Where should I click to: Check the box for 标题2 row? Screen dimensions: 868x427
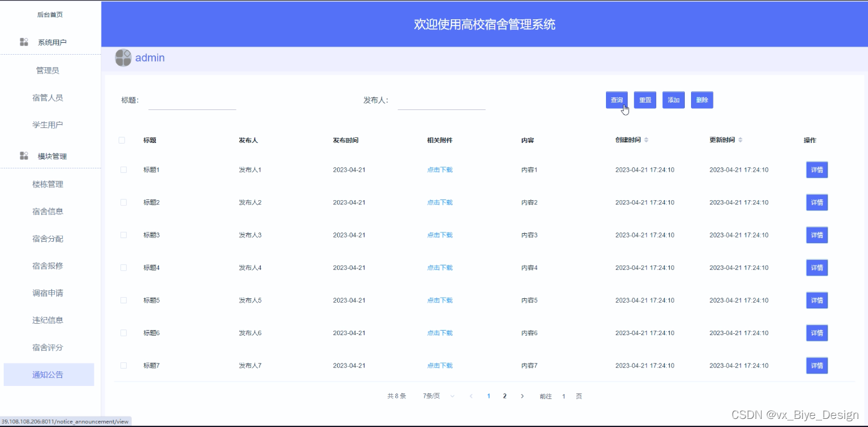tap(124, 203)
